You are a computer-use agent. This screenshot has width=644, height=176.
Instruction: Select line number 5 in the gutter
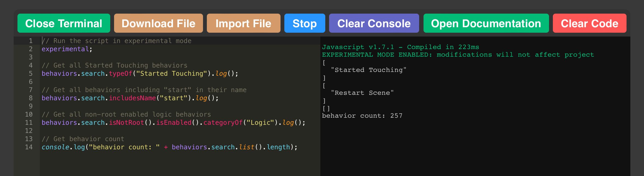31,74
